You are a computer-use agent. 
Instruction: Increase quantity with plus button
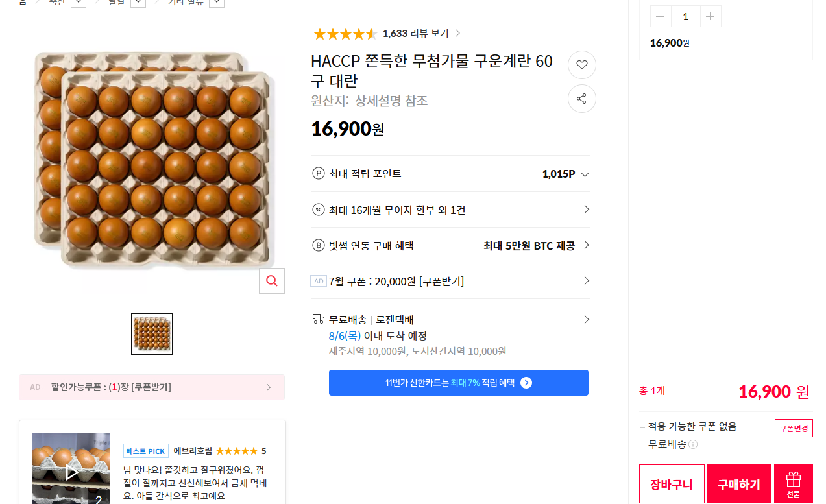711,16
